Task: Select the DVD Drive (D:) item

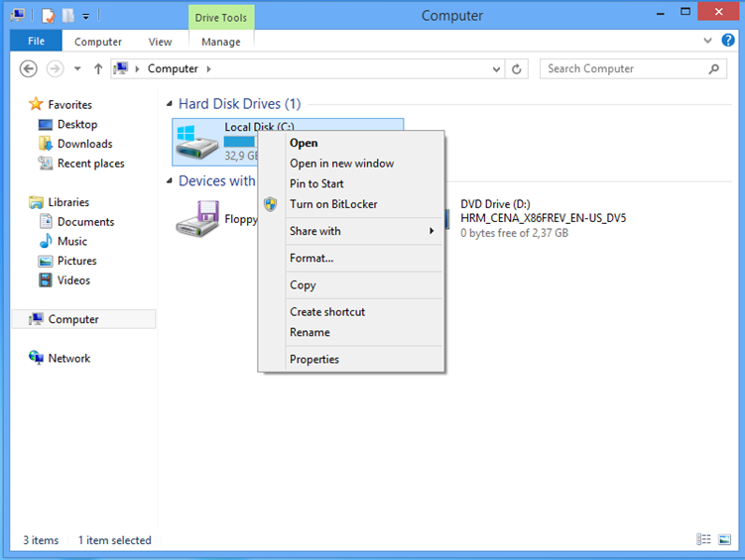Action: (543, 218)
